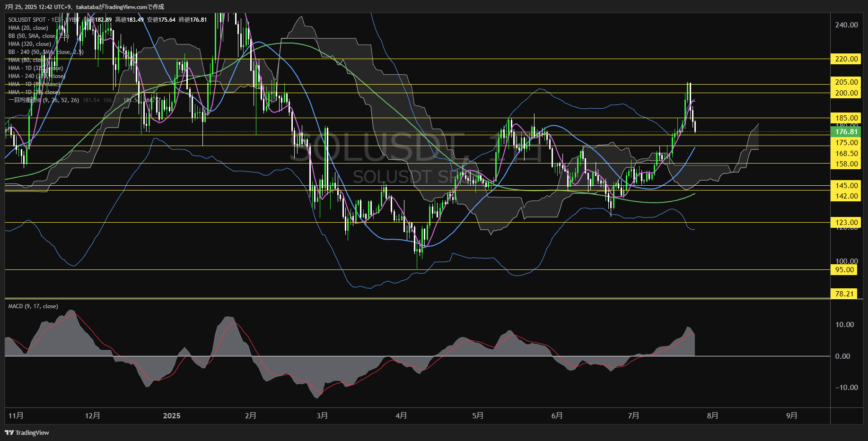Click the 7月 time axis label
Image resolution: width=868 pixels, height=441 pixels.
633,415
